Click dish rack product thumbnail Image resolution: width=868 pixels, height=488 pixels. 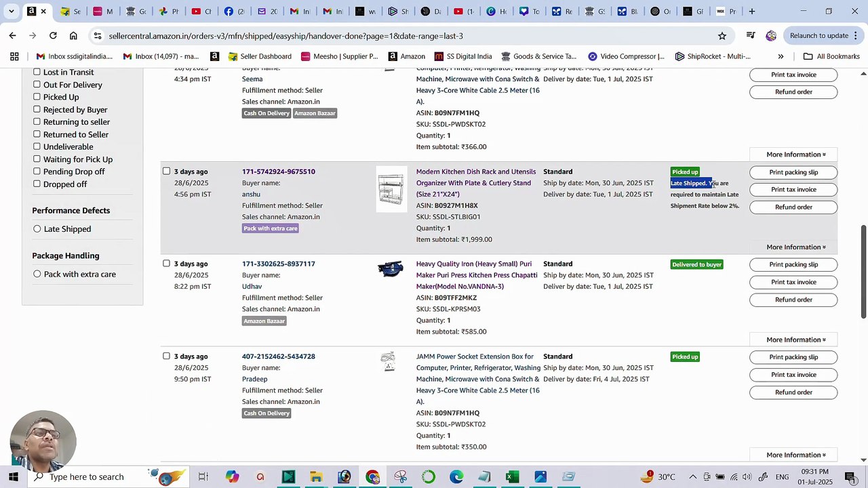pyautogui.click(x=392, y=189)
